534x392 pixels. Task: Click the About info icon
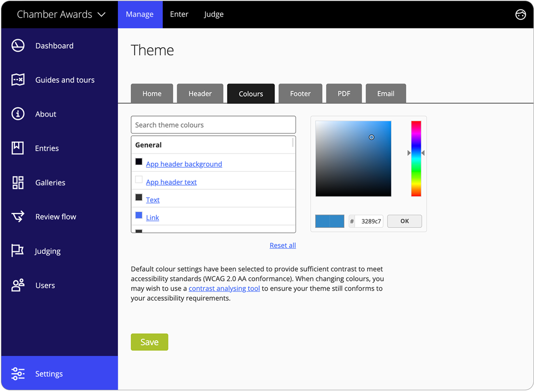(18, 114)
